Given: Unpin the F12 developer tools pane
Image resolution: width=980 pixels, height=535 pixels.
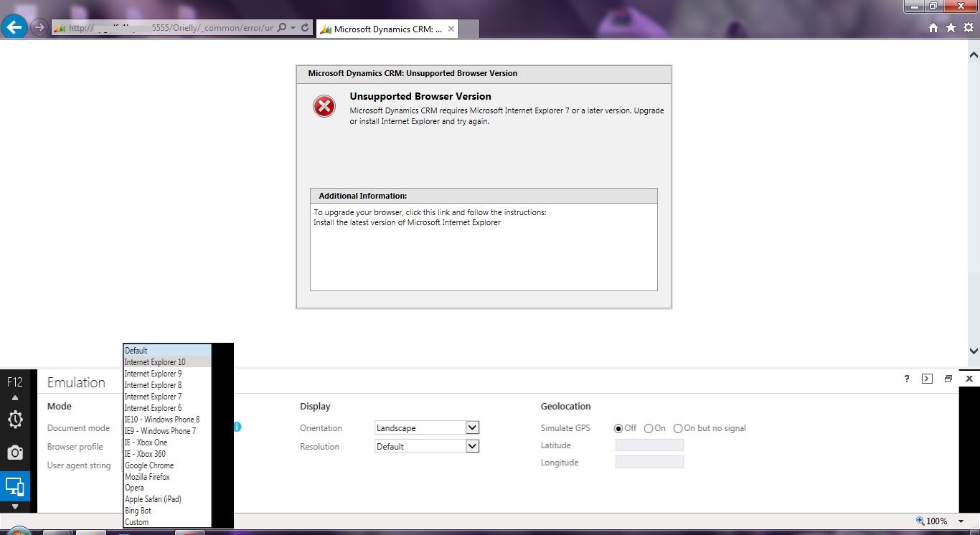Looking at the screenshot, I should [x=948, y=379].
